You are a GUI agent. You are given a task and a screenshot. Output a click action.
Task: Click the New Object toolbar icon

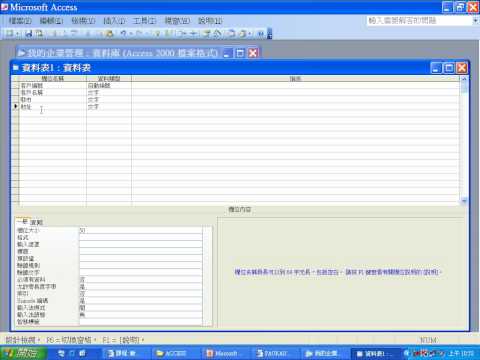point(243,33)
